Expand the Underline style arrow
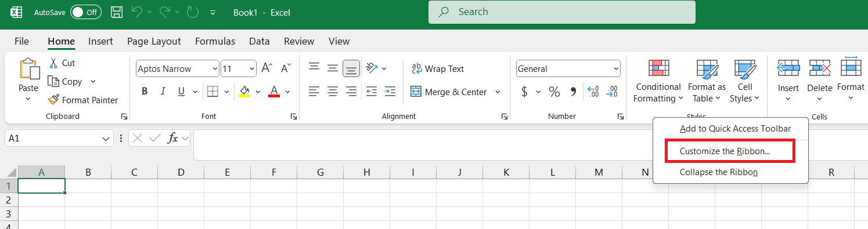Screen dimensions: 868x229 pyautogui.click(x=195, y=92)
